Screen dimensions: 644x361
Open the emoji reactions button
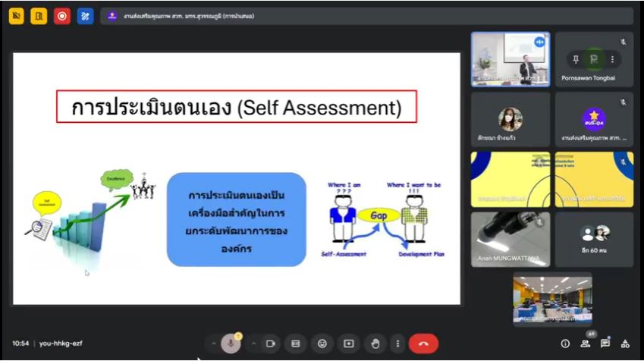coord(322,344)
